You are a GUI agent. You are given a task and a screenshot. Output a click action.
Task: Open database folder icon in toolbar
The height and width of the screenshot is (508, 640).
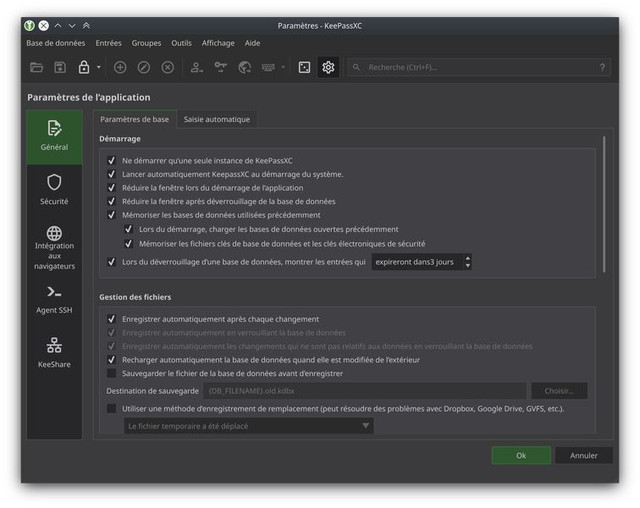coord(36,67)
